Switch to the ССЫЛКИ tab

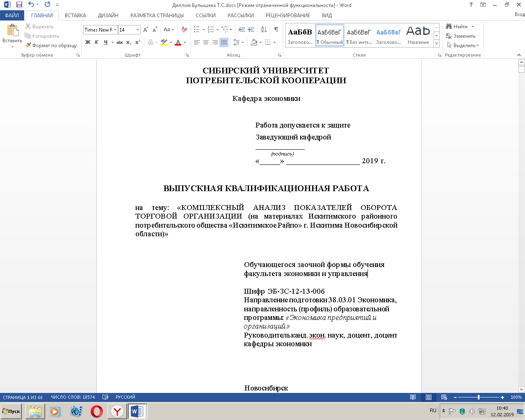(205, 15)
